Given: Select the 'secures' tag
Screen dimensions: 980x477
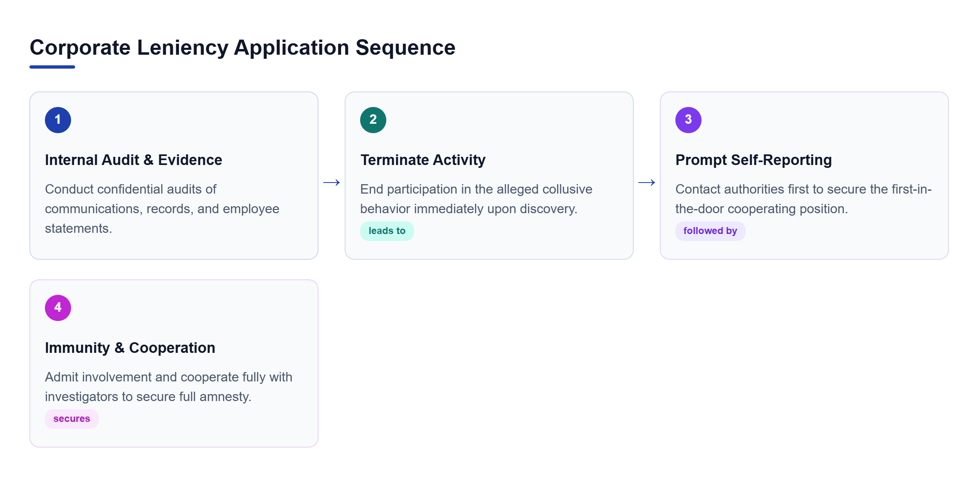Looking at the screenshot, I should 72,419.
